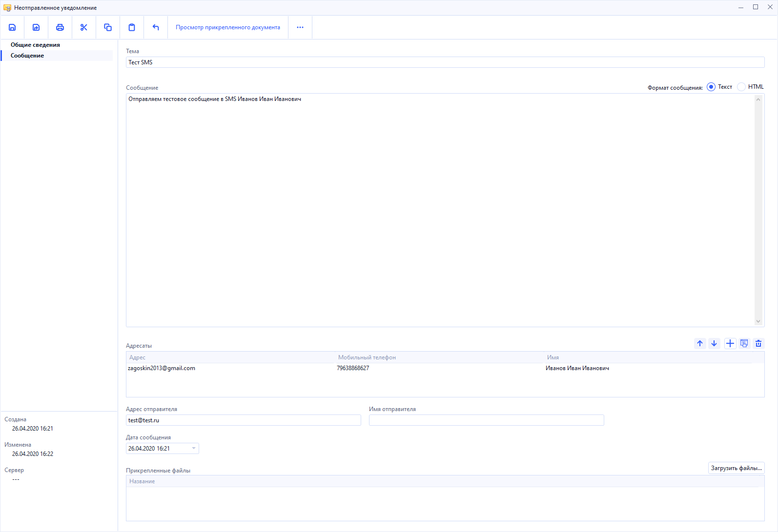Click the Paste clipboard icon

pyautogui.click(x=132, y=27)
